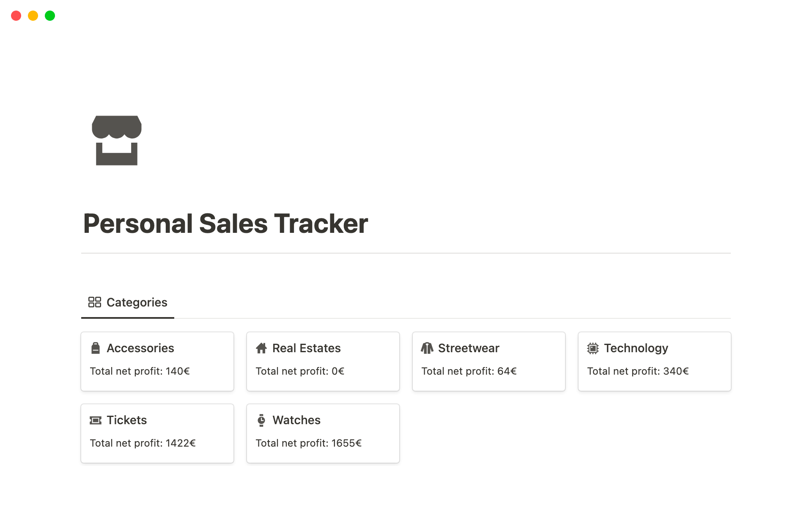
Task: Open the Real Estates category title
Action: 306,348
